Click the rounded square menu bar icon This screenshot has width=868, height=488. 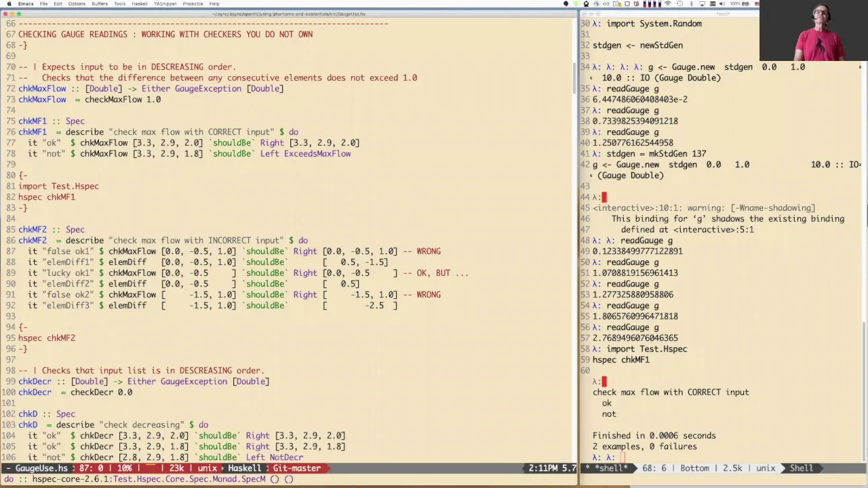[x=627, y=3]
